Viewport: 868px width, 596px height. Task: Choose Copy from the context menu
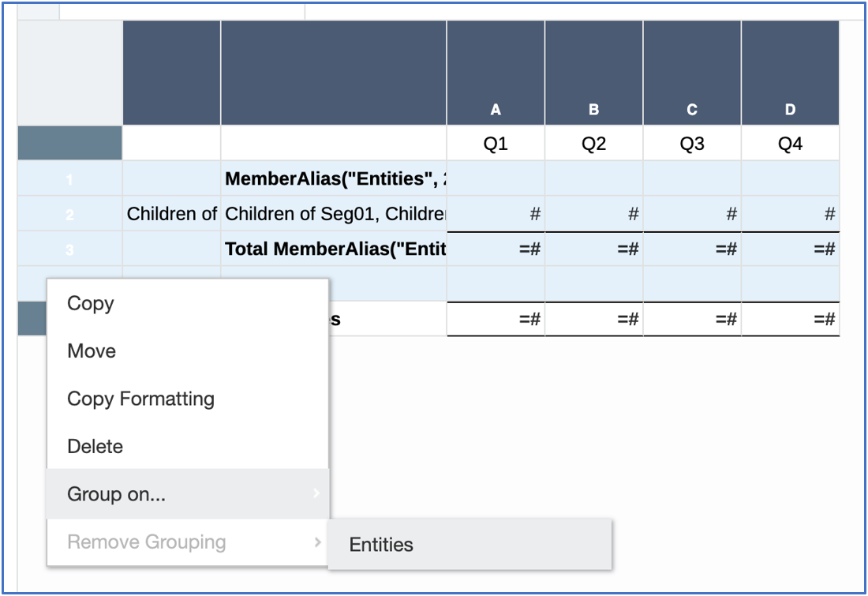tap(91, 304)
